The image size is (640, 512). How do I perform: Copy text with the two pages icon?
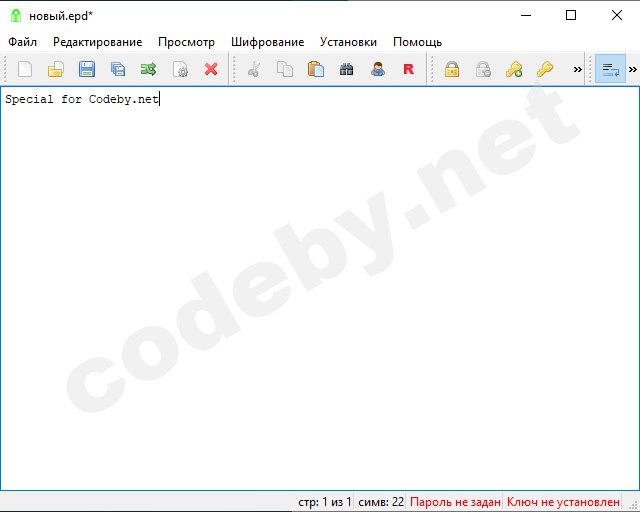285,69
